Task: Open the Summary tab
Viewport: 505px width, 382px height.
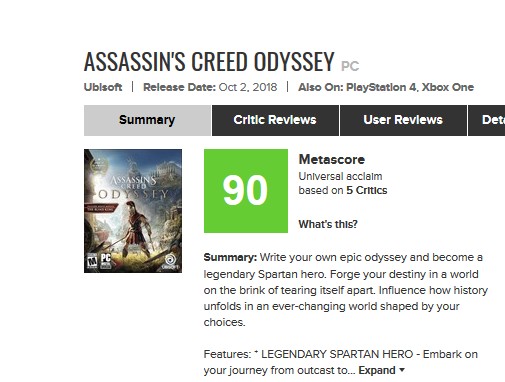Action: pyautogui.click(x=147, y=120)
